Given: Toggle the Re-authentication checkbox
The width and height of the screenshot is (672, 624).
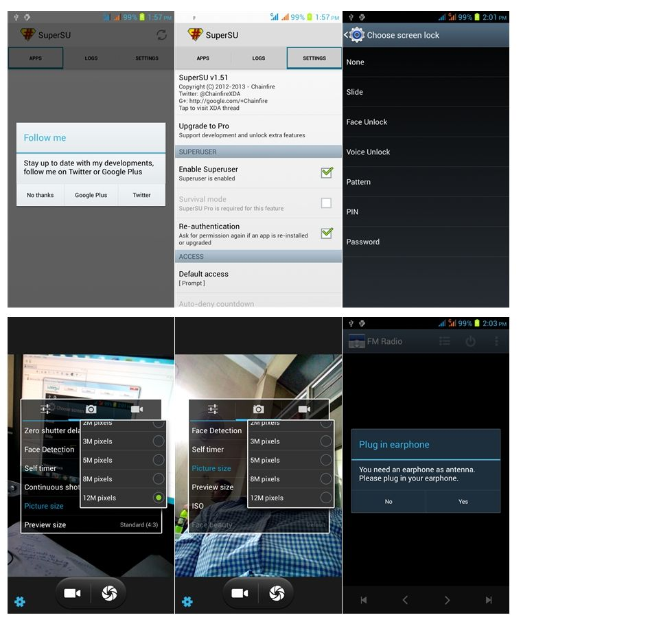Looking at the screenshot, I should pyautogui.click(x=327, y=233).
